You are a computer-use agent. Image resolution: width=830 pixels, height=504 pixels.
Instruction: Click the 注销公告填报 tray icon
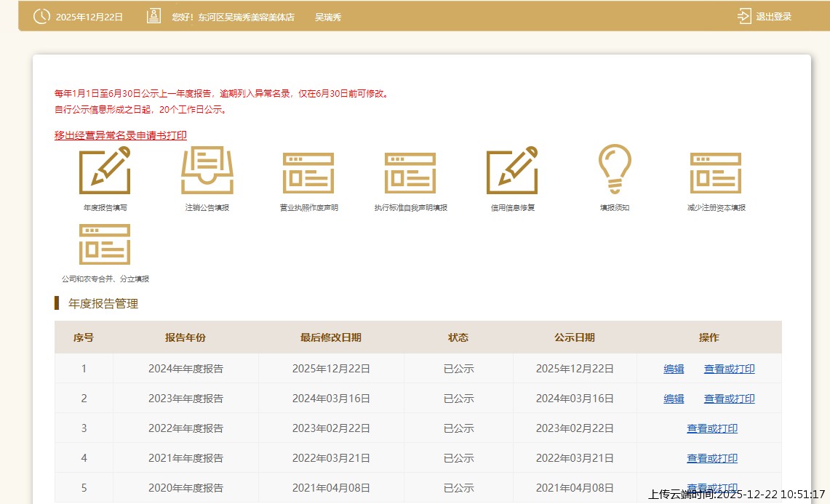[x=207, y=170]
